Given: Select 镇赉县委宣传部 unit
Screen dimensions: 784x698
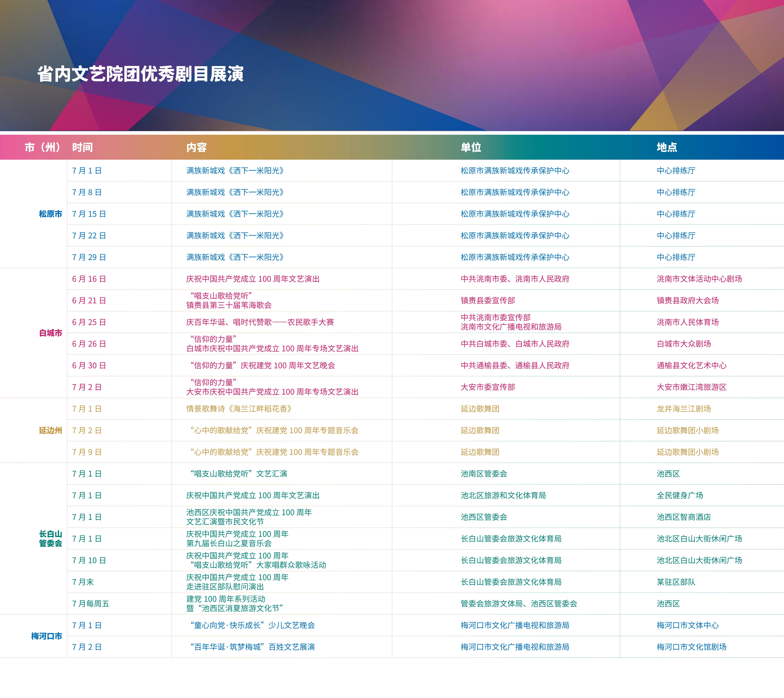Looking at the screenshot, I should coord(488,301).
